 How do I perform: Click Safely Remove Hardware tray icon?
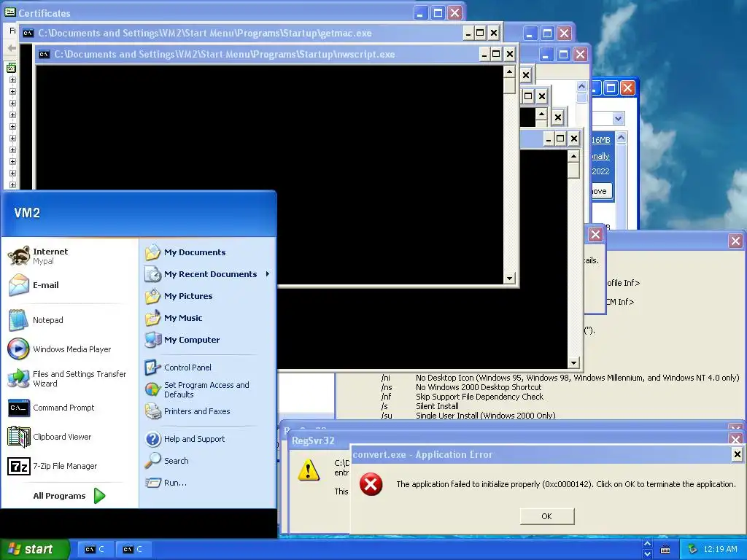pos(693,550)
